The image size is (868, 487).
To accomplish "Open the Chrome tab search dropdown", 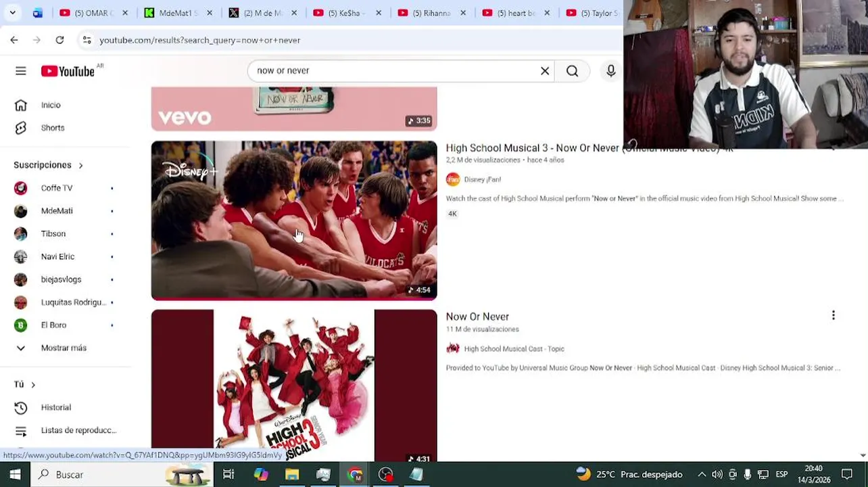I will [12, 13].
